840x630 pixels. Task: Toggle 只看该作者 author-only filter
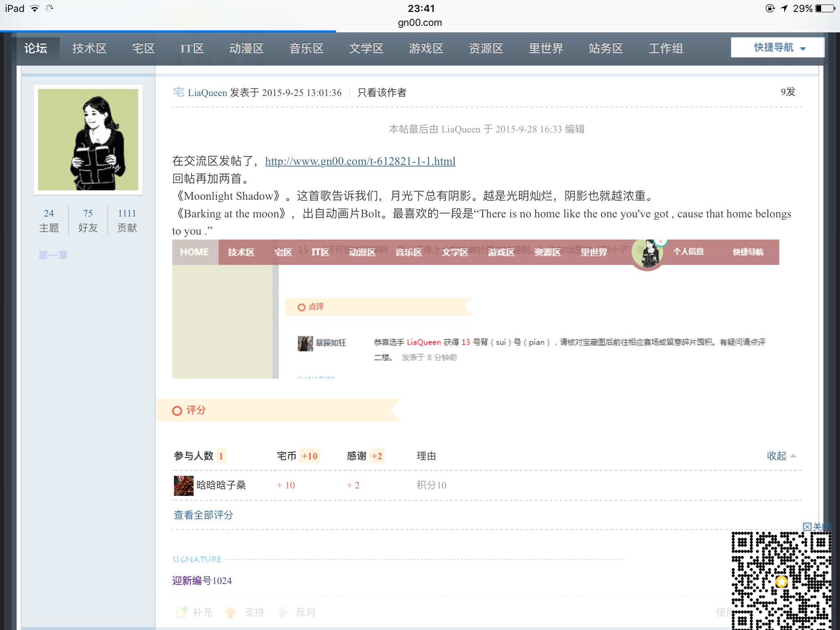pyautogui.click(x=381, y=93)
